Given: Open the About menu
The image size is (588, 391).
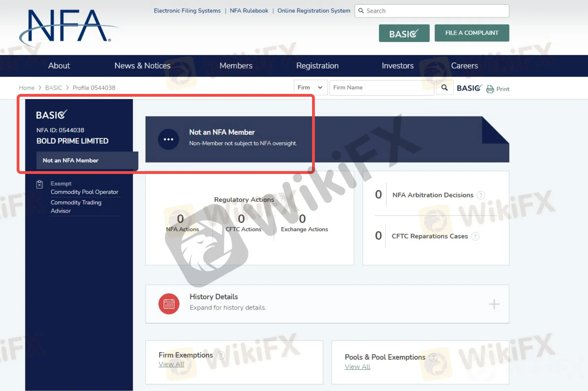Looking at the screenshot, I should click(x=59, y=66).
